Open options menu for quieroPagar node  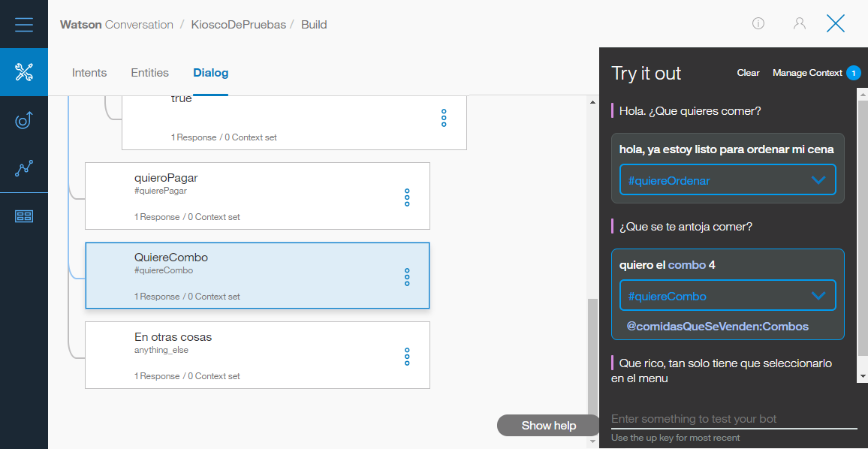(x=407, y=197)
